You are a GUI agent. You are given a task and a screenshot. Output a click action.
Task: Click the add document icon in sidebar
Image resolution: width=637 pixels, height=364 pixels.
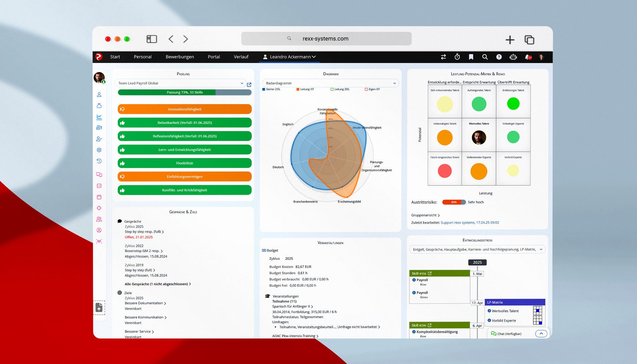click(x=99, y=308)
